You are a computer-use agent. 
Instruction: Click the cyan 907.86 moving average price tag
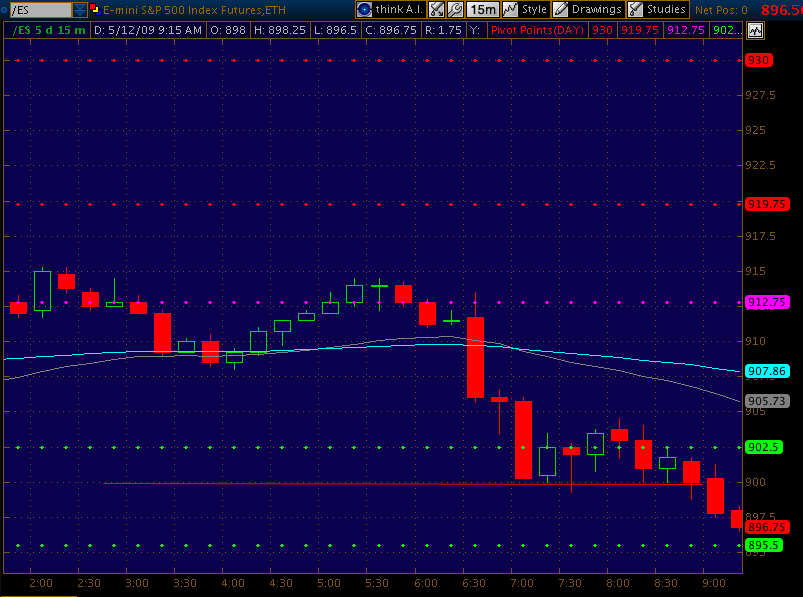(767, 371)
